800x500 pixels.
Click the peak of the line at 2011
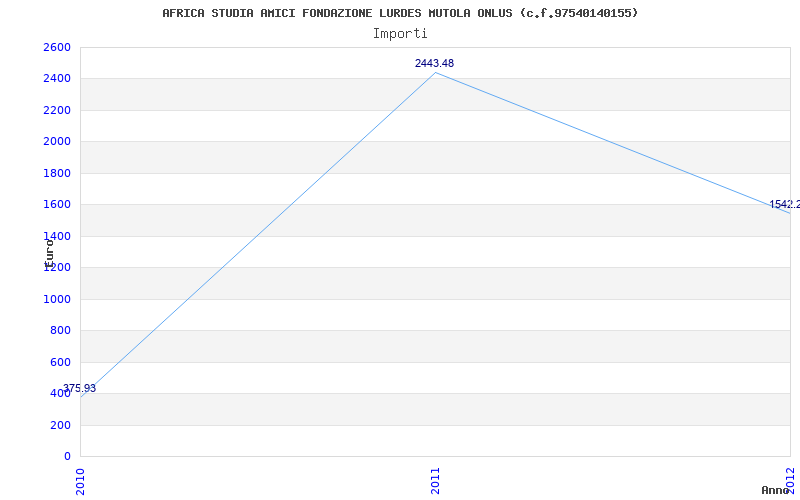coord(435,72)
